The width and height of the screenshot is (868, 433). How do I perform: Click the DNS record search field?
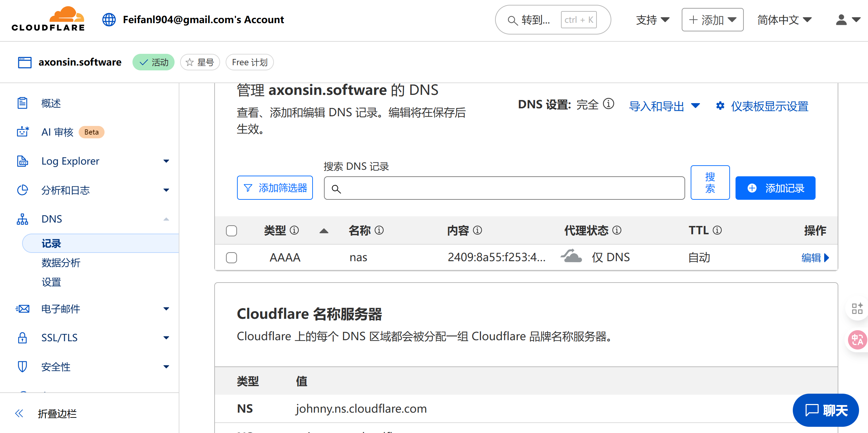click(x=504, y=188)
